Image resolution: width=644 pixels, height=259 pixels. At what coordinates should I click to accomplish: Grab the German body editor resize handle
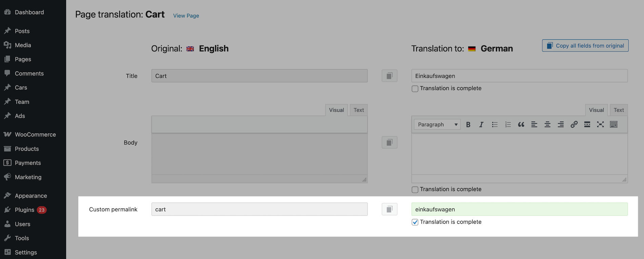(x=624, y=180)
